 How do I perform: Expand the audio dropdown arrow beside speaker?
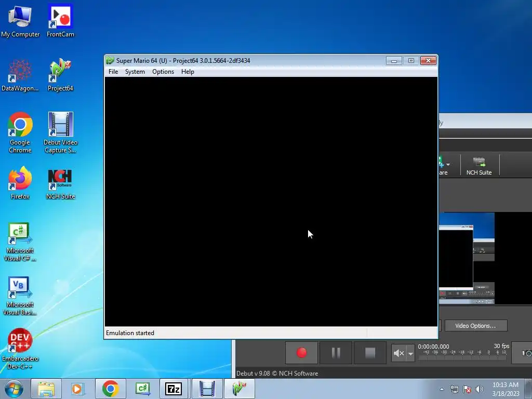click(x=410, y=353)
